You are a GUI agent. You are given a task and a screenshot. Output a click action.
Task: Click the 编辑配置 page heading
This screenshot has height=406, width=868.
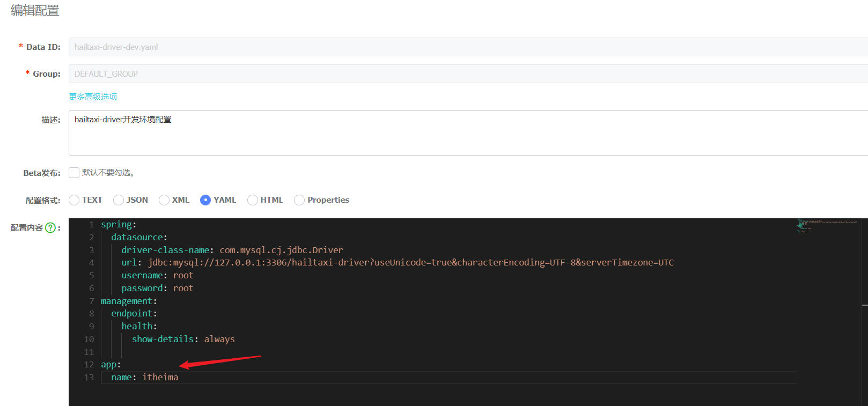coord(35,11)
